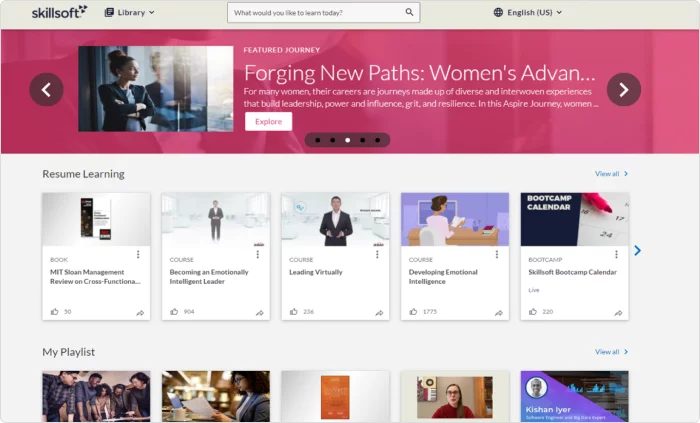This screenshot has height=423, width=700.
Task: Open options menu for Leading Virtually card
Action: (x=377, y=255)
